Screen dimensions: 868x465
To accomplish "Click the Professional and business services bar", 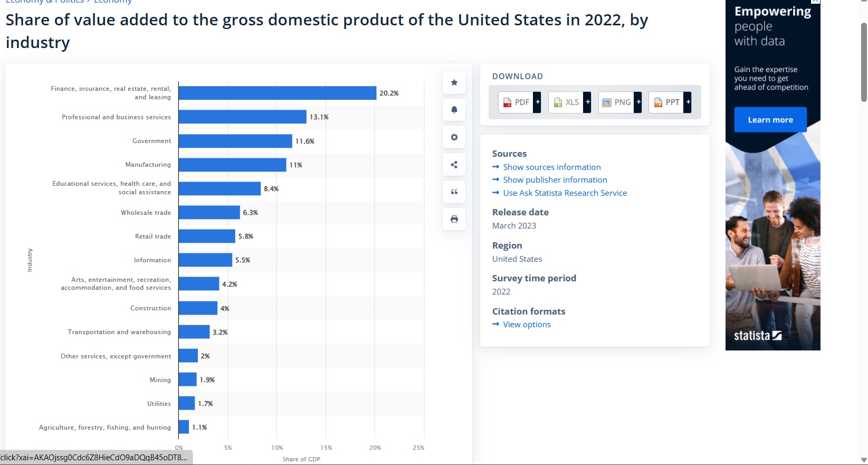I will coord(243,117).
